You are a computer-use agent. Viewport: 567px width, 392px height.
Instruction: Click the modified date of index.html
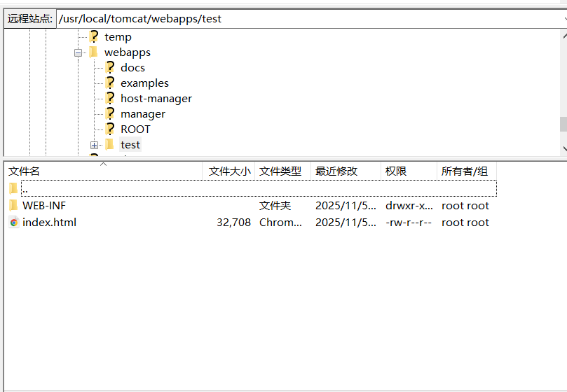pyautogui.click(x=346, y=222)
